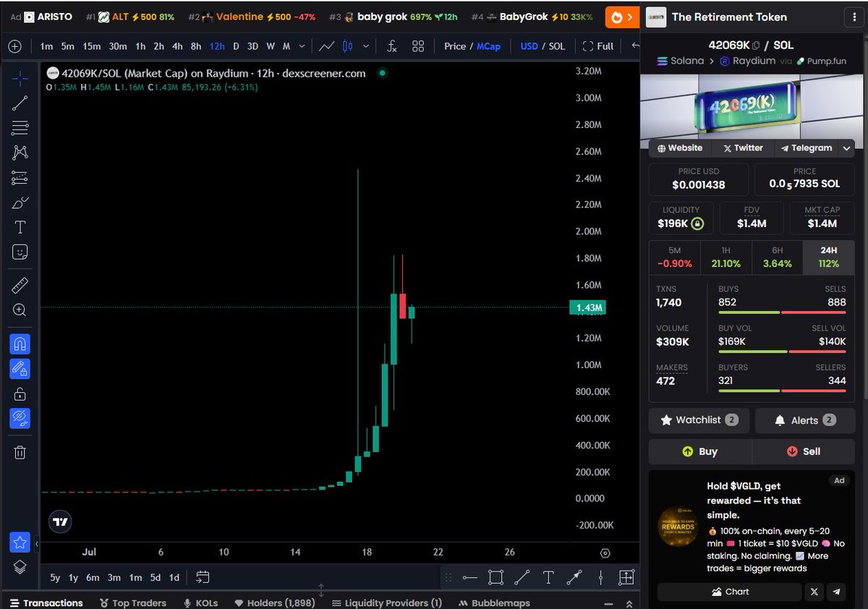The width and height of the screenshot is (868, 609).
Task: Enter Full screen chart mode
Action: pos(598,46)
